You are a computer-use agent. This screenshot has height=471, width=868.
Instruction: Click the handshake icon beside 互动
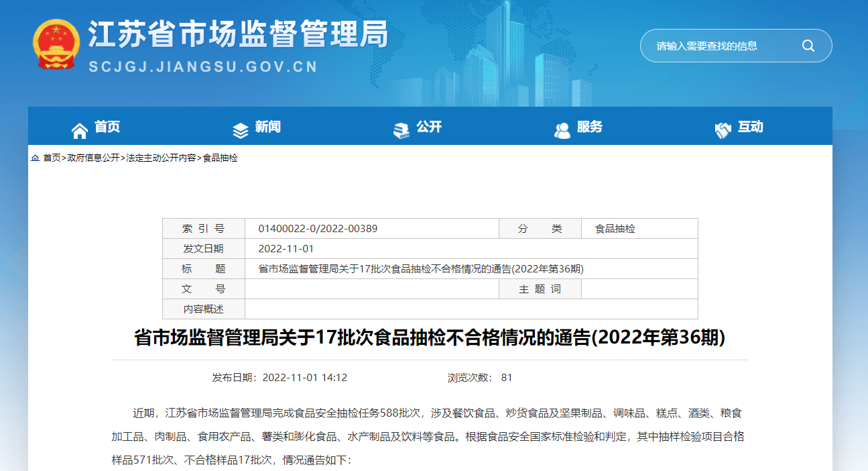(723, 130)
